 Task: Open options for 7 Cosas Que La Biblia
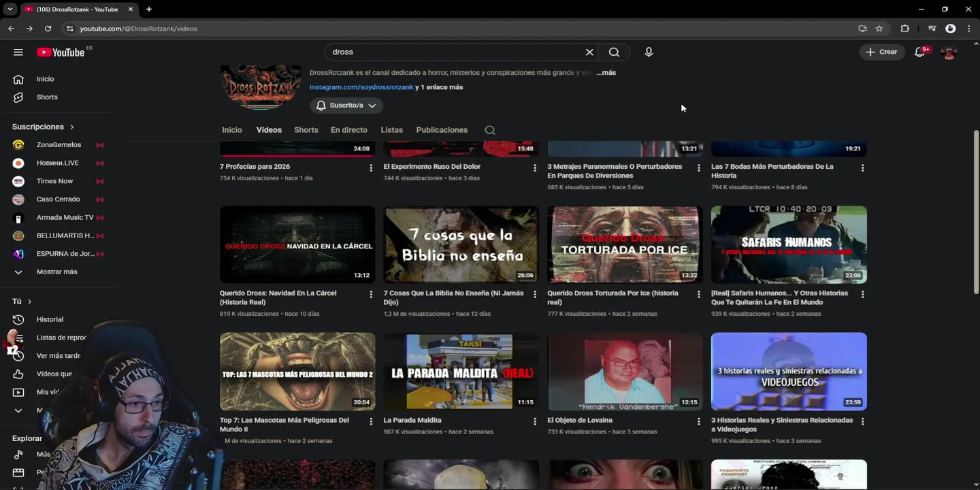coord(535,294)
